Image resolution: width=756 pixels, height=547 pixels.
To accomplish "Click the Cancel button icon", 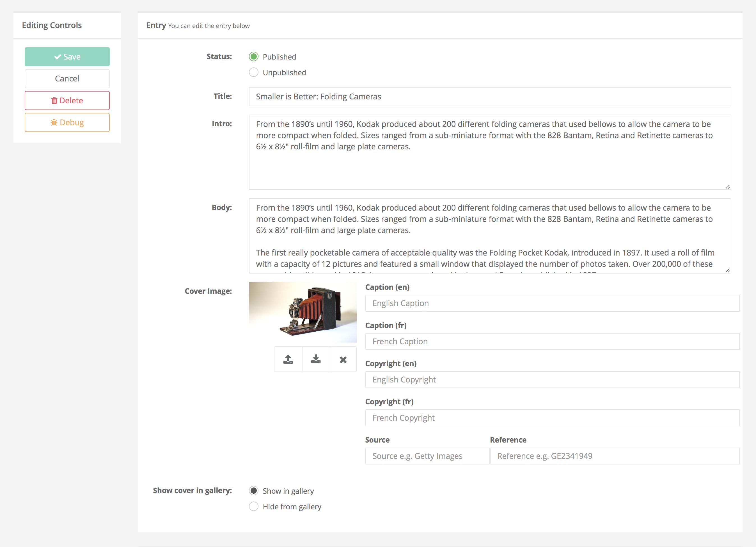I will [x=67, y=78].
